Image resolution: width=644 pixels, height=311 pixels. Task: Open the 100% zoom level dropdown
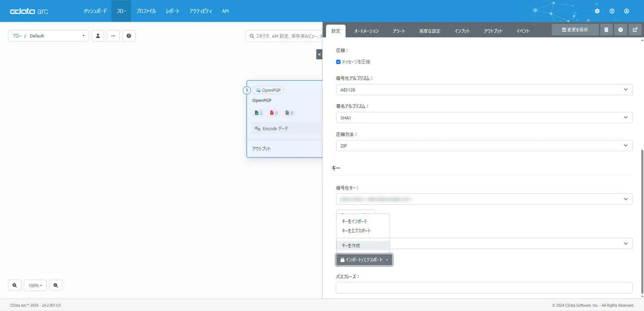[35, 285]
